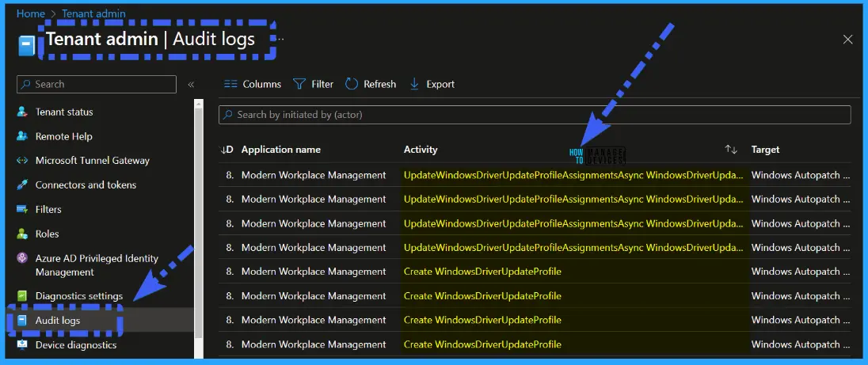Click Modern Workplace Management in first row
This screenshot has width=868, height=365.
point(314,175)
